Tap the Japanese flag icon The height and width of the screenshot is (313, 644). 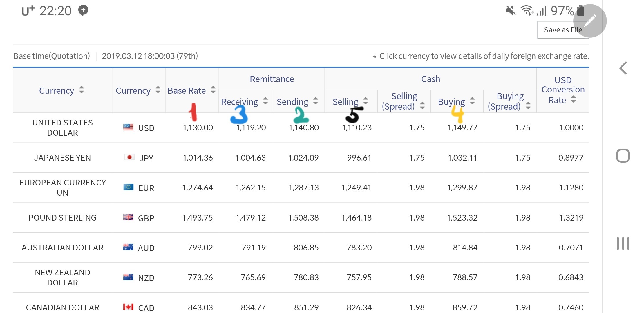tap(129, 157)
